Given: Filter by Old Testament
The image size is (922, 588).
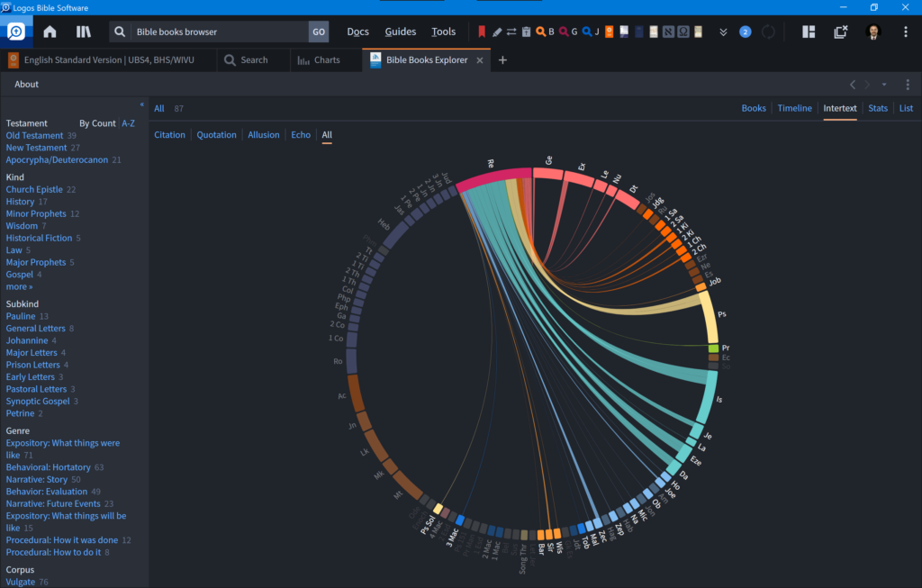Looking at the screenshot, I should pyautogui.click(x=34, y=135).
